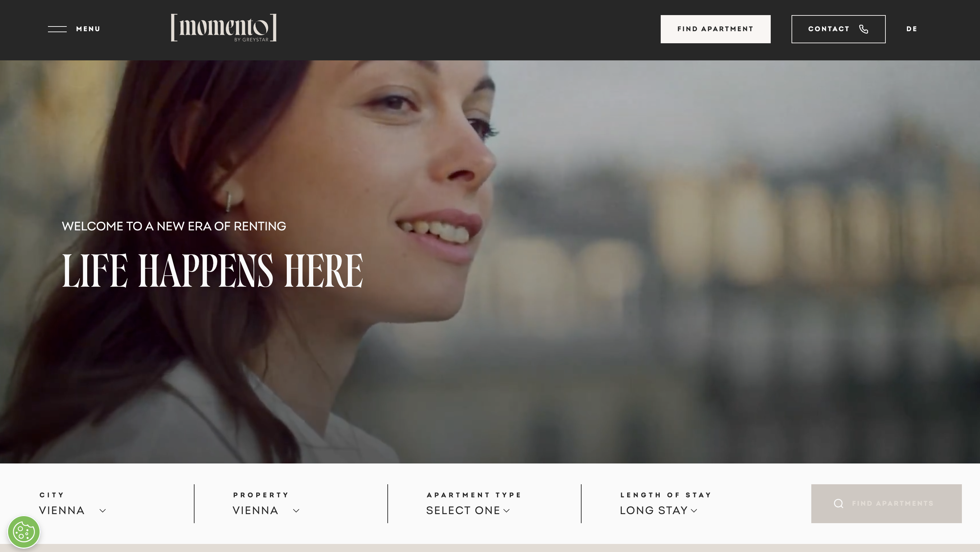
Task: Click the search magnifier icon
Action: pyautogui.click(x=838, y=504)
